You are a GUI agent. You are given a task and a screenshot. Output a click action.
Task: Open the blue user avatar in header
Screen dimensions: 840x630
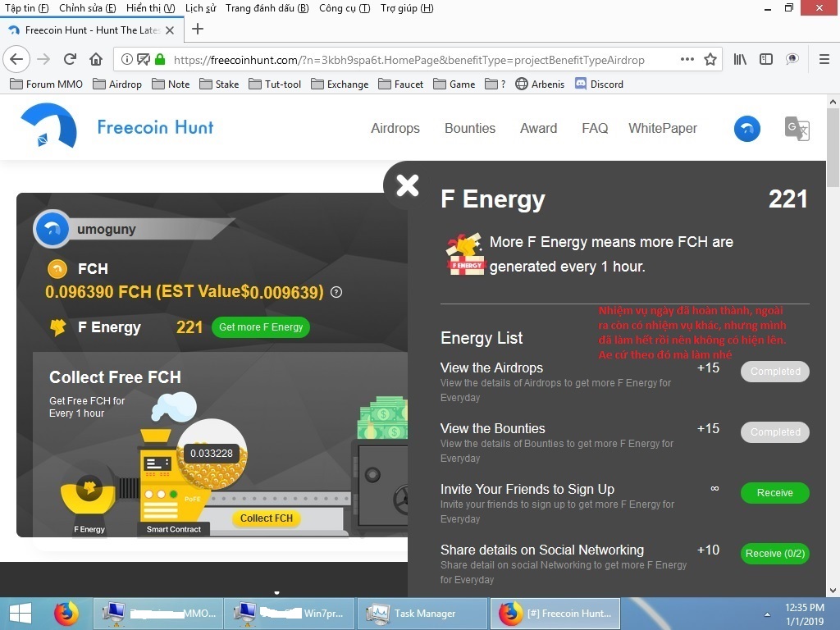pos(746,129)
